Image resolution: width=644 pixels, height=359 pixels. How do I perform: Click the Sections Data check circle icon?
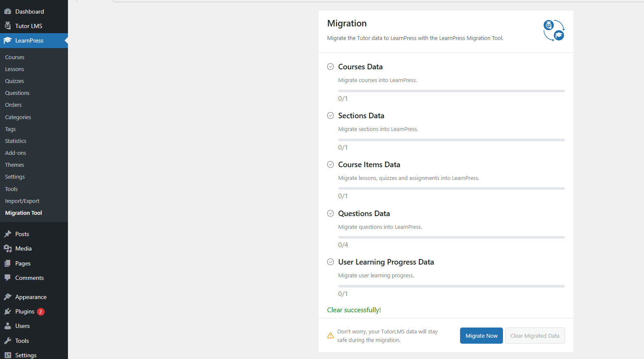click(x=330, y=115)
